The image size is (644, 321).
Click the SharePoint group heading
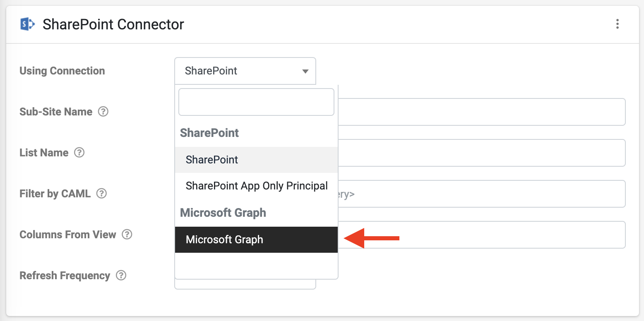point(209,133)
